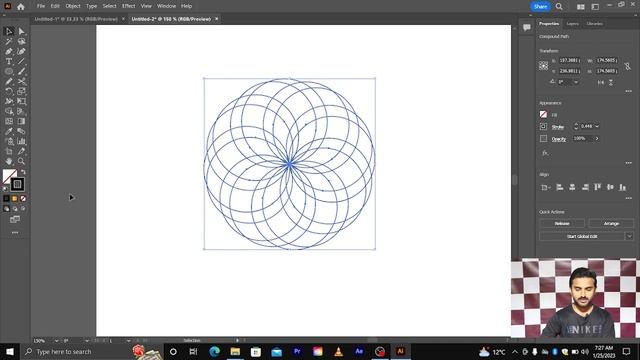Select the Pen tool
This screenshot has height=360, width=640.
(9, 51)
